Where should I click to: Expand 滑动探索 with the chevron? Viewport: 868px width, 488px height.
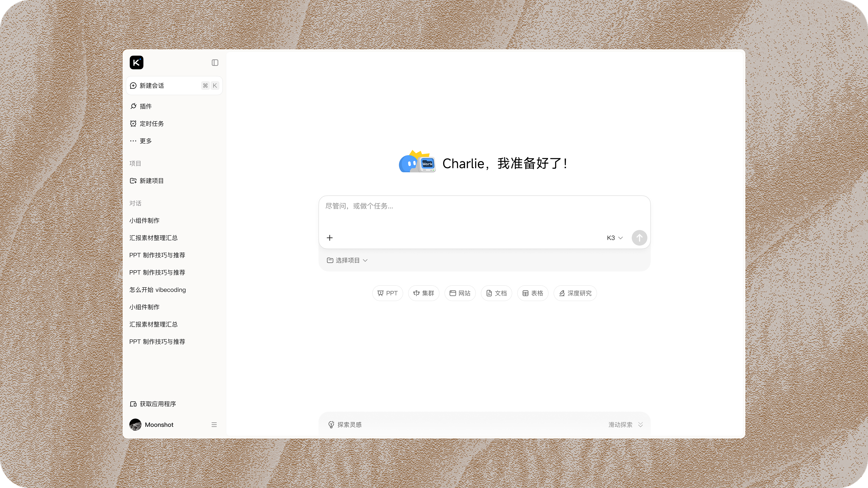pyautogui.click(x=626, y=425)
